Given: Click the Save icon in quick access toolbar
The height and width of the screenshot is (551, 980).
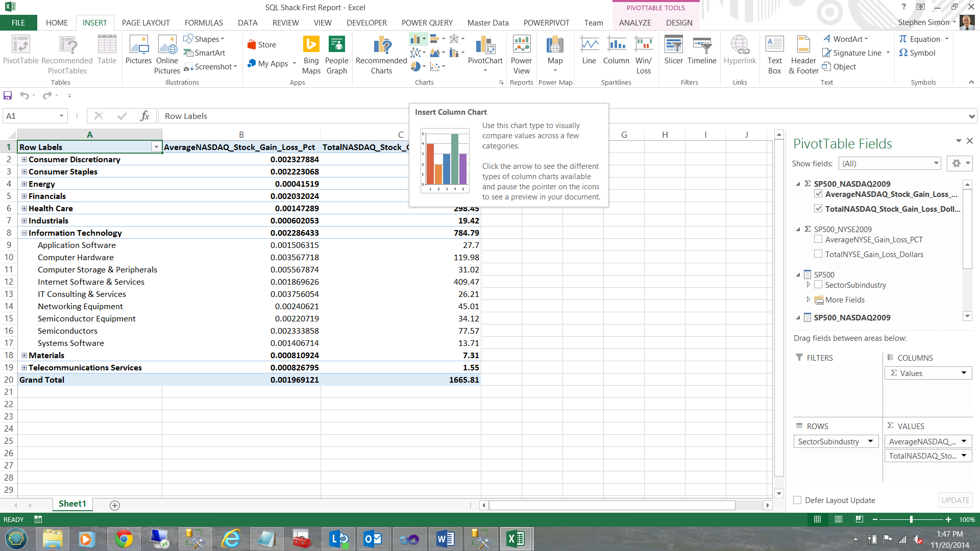Looking at the screenshot, I should [8, 95].
